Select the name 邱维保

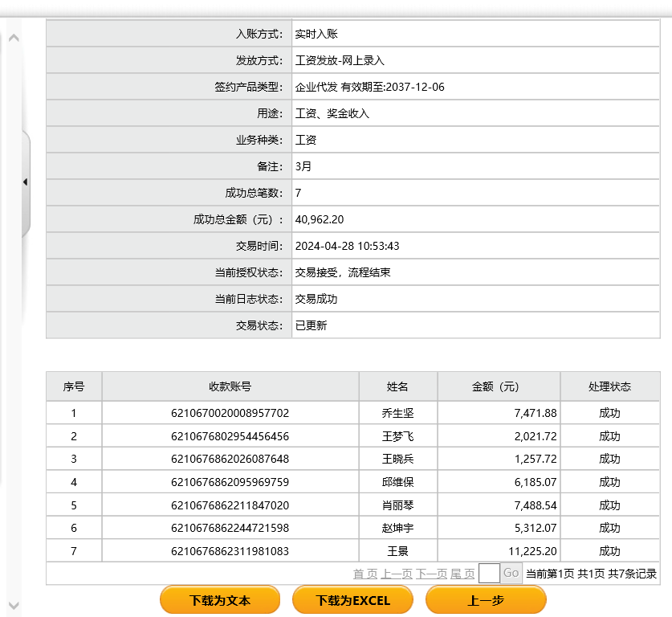pos(397,482)
